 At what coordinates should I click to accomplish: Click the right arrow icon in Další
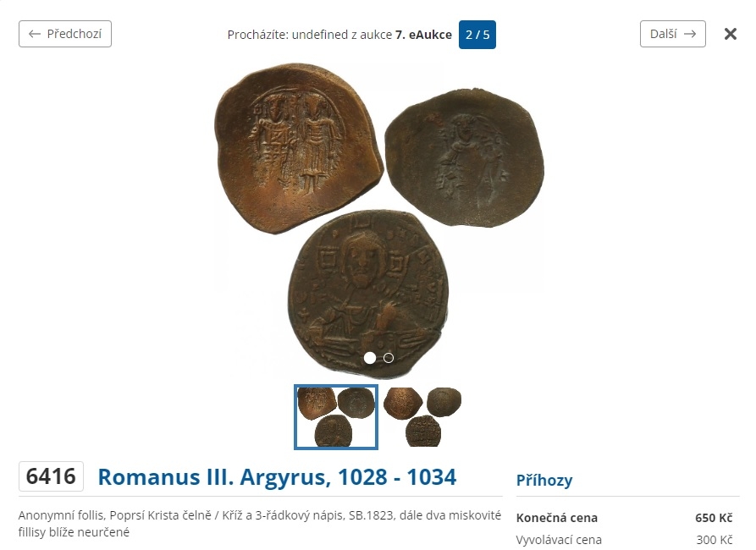click(690, 34)
